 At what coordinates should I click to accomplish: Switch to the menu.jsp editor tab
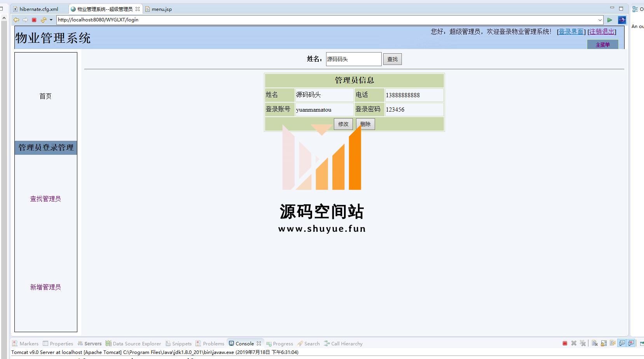click(x=161, y=9)
